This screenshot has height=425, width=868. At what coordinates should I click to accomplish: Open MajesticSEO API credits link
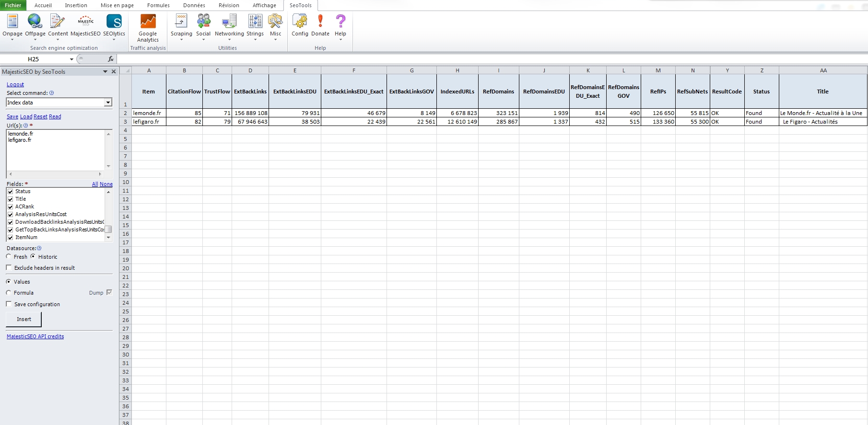tap(35, 336)
